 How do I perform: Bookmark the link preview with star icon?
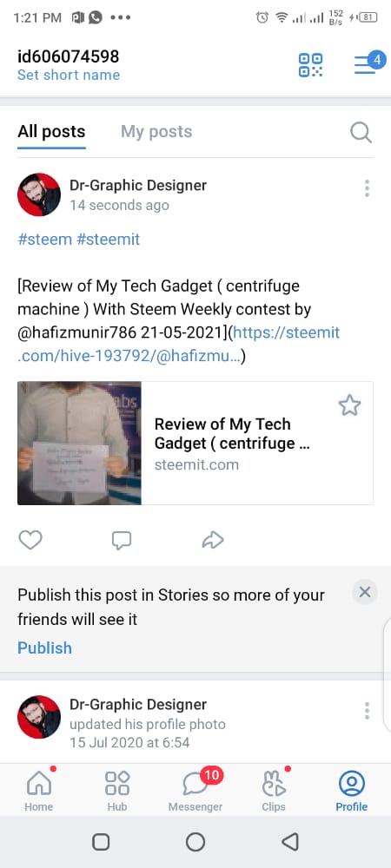(349, 405)
